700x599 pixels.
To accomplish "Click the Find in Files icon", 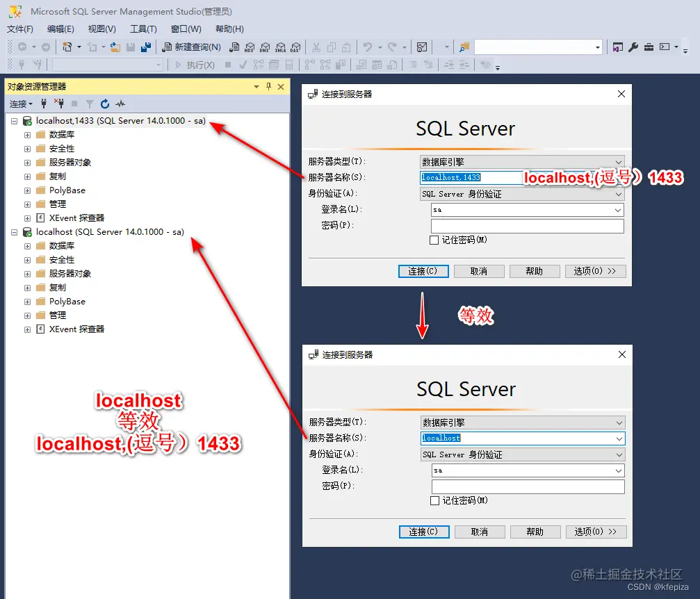I will [x=464, y=47].
